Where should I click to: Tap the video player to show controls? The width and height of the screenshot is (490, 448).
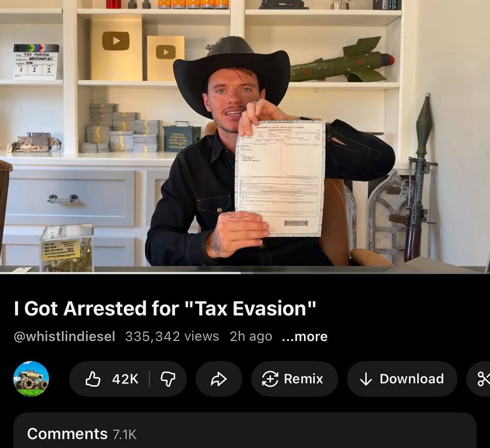[245, 136]
